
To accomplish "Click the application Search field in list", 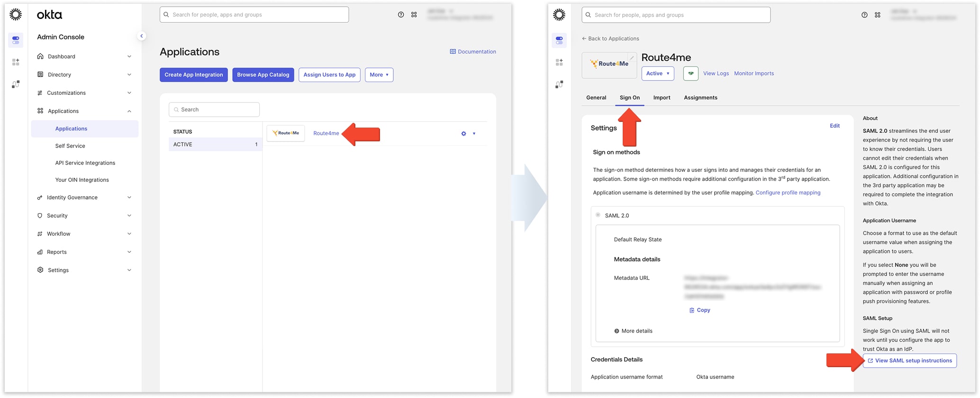I will (x=214, y=110).
